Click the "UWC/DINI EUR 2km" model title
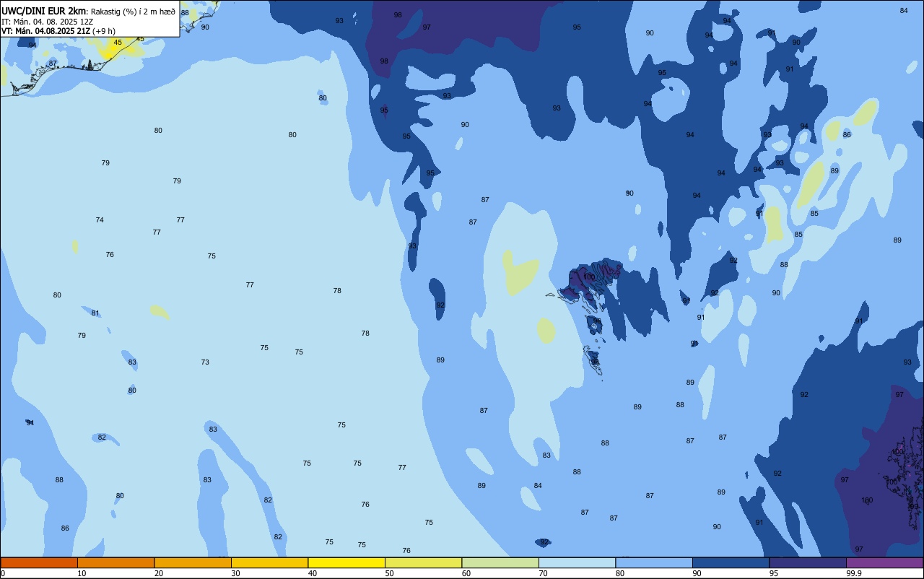The height and width of the screenshot is (579, 924). click(x=43, y=12)
